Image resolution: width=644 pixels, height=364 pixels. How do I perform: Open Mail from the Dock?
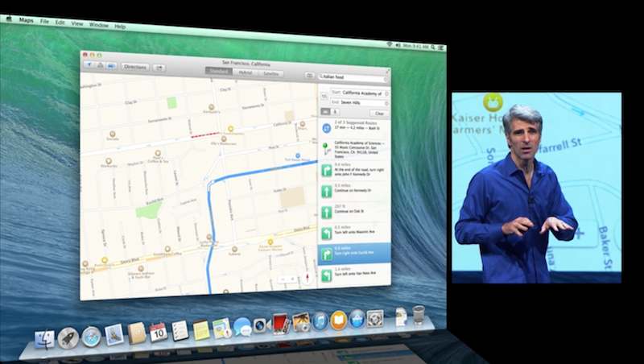[114, 335]
